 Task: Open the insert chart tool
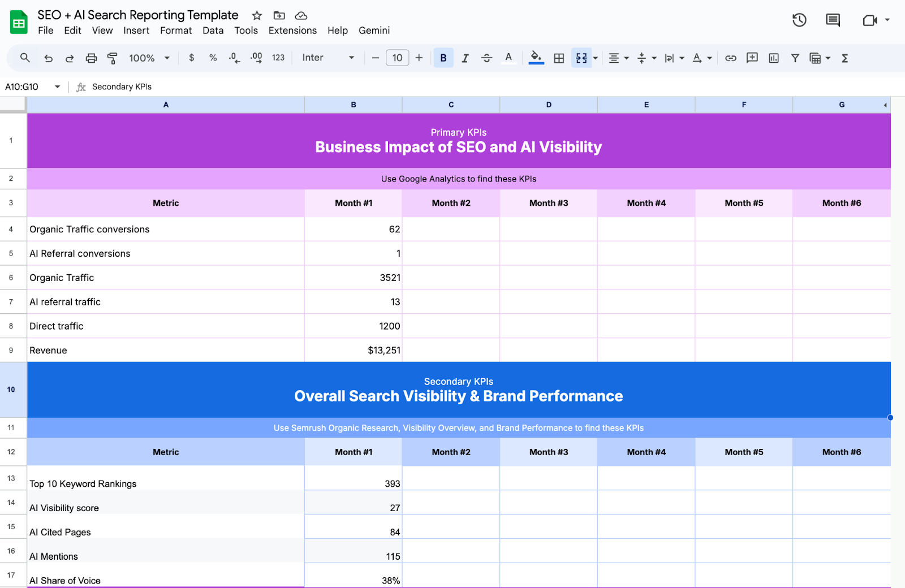[x=774, y=58]
